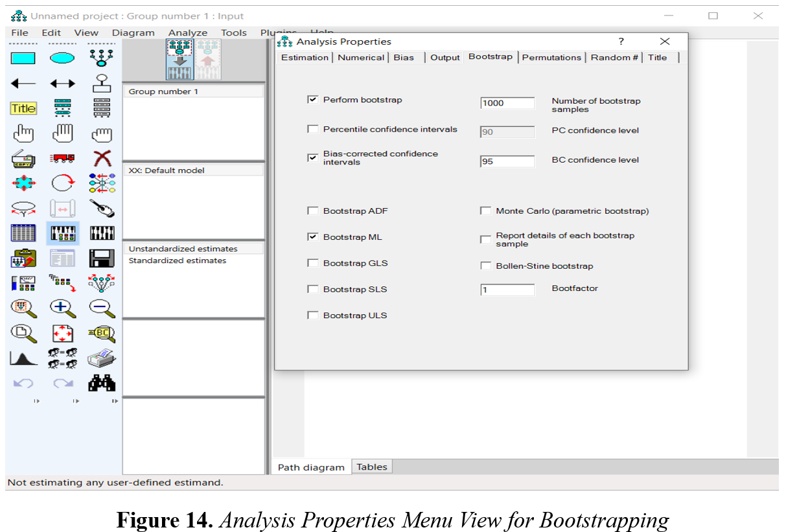Click the Bootfactor input field
This screenshot has height=532, width=786.
click(x=507, y=290)
